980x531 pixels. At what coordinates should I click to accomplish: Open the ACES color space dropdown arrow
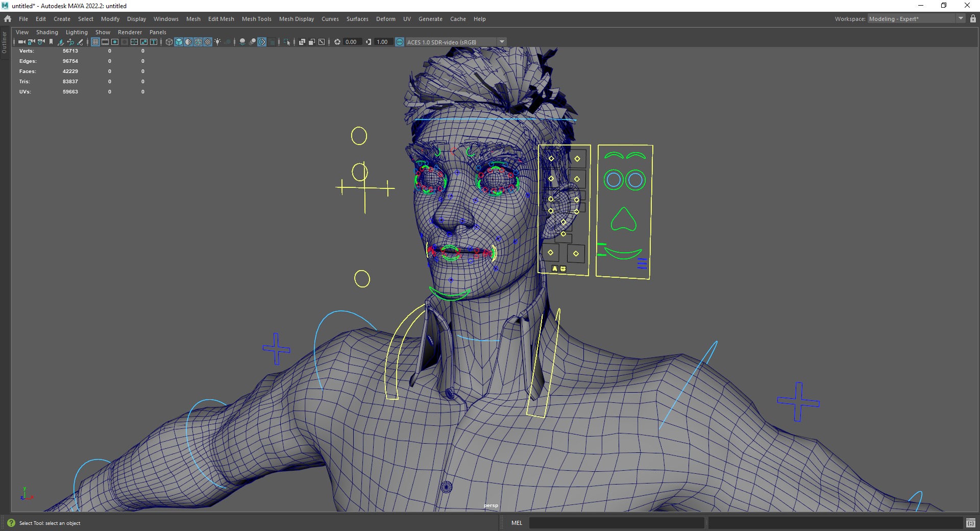click(x=502, y=42)
